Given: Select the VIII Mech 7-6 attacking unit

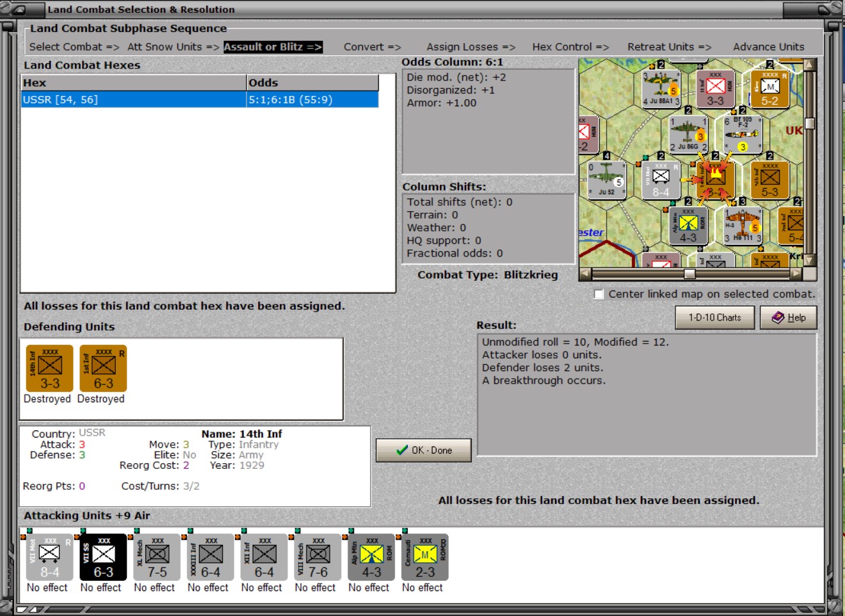Looking at the screenshot, I should click(318, 557).
